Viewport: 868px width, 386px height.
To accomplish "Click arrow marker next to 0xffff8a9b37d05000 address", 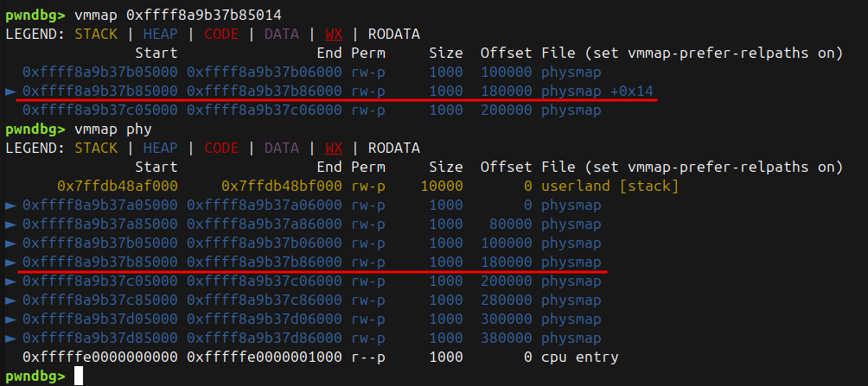I will point(11,320).
